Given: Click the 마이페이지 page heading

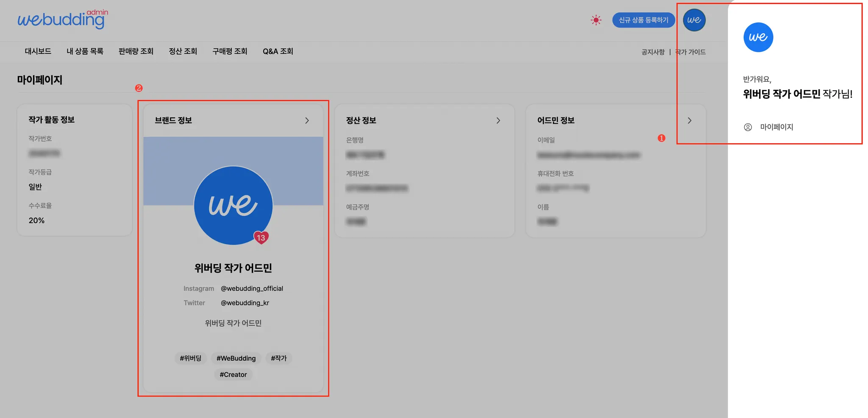Looking at the screenshot, I should point(40,80).
